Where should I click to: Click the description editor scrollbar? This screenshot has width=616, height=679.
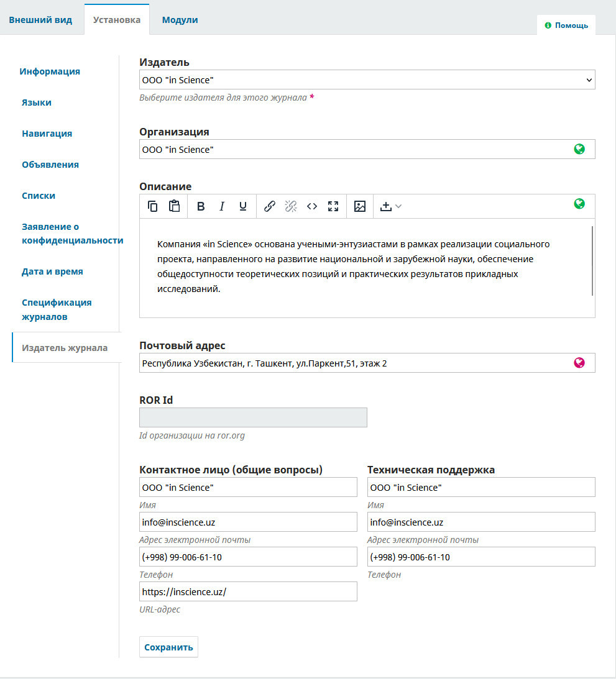(x=592, y=261)
